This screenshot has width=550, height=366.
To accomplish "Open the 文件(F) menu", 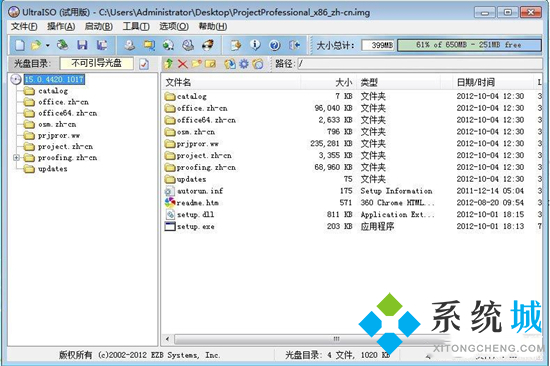I will 24,27.
